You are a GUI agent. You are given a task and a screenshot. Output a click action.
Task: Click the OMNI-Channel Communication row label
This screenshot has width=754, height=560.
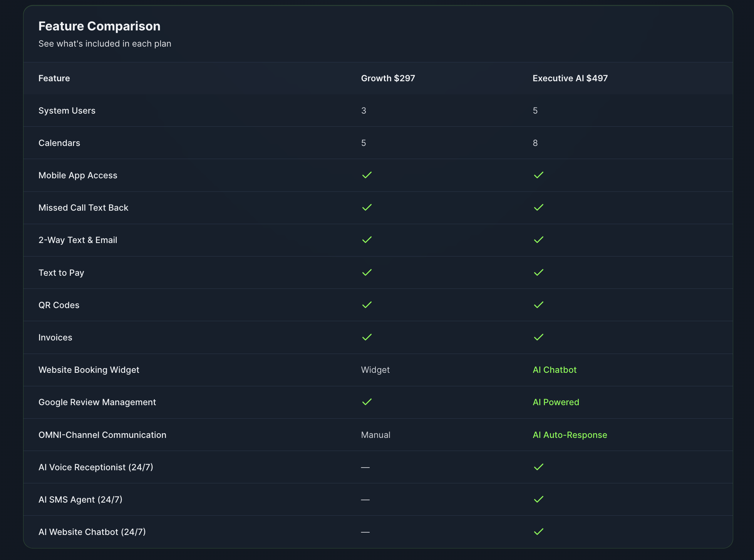(102, 435)
